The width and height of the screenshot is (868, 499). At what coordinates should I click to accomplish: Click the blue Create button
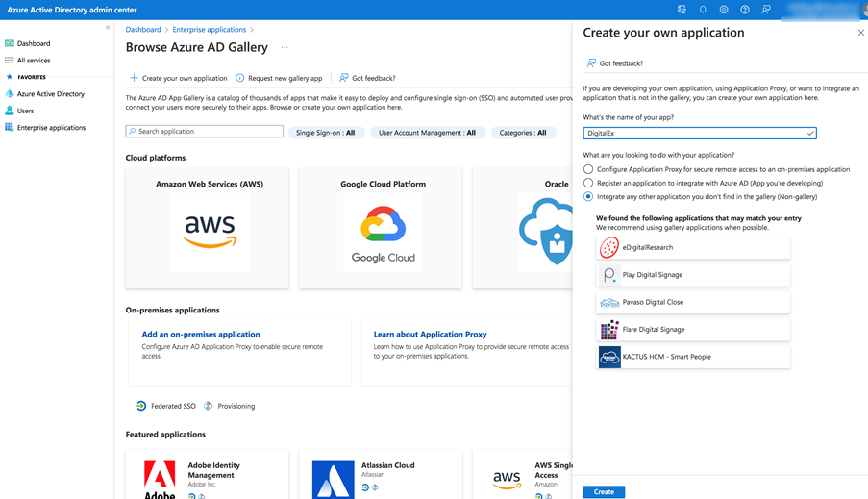click(x=604, y=491)
